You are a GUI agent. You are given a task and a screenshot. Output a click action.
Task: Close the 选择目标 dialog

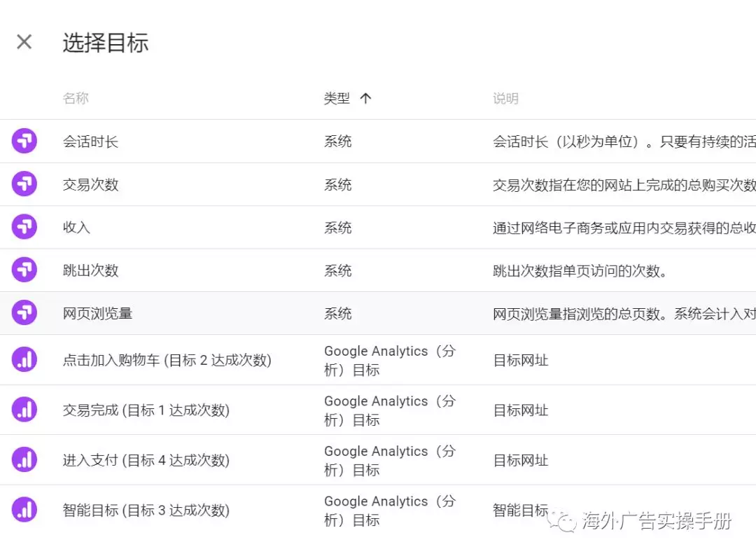tap(24, 42)
